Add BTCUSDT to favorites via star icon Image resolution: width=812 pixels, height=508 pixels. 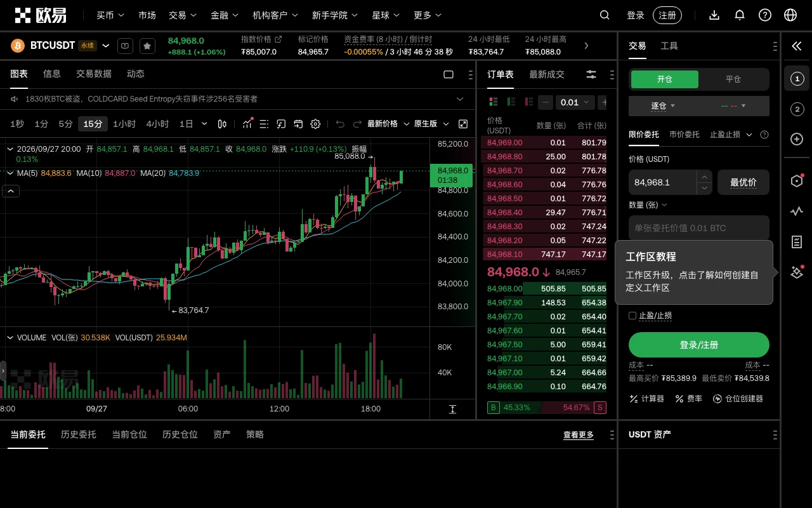tap(147, 46)
